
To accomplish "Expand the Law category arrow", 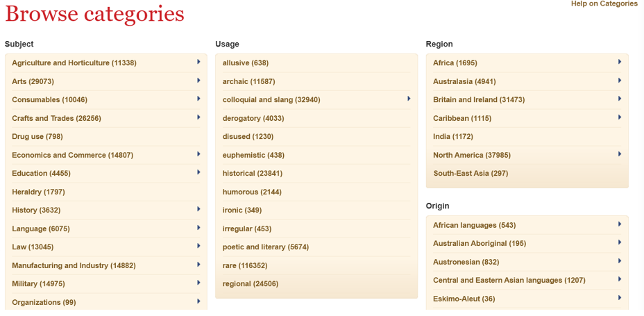I will click(x=198, y=246).
